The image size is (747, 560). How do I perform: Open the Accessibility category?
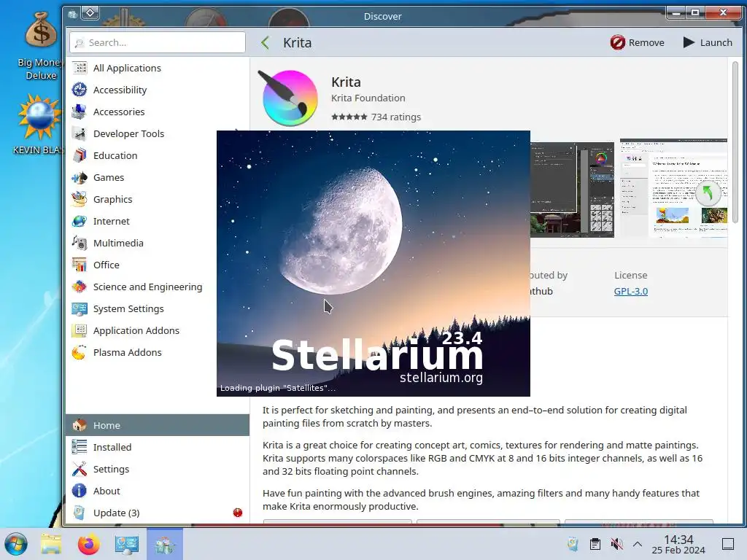(158, 90)
